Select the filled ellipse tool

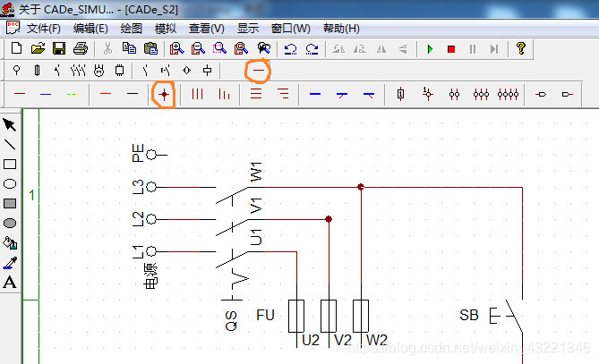click(x=10, y=224)
